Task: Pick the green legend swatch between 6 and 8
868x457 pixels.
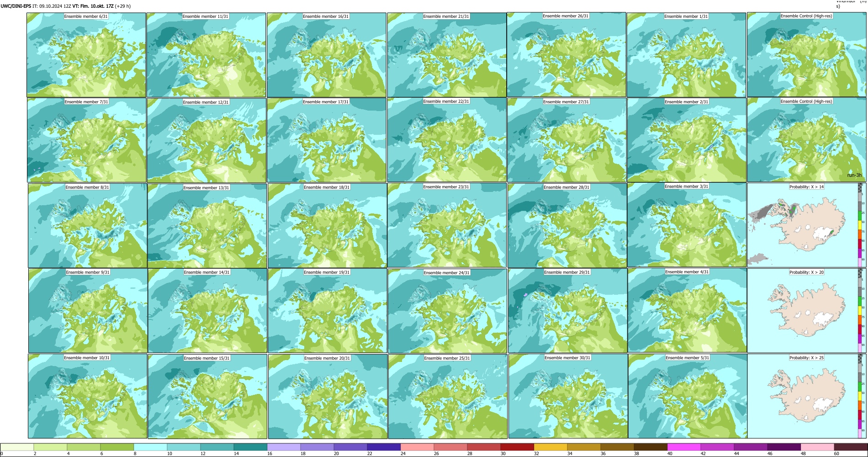Action: click(117, 447)
